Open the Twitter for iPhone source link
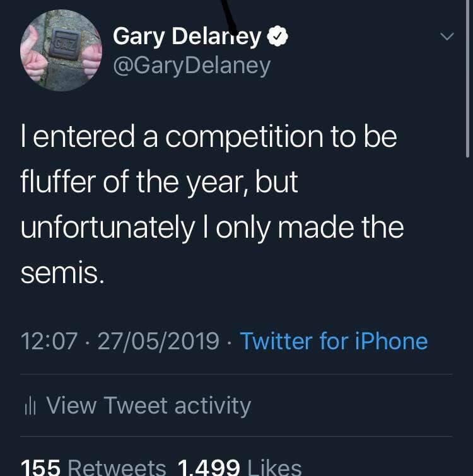473x476 pixels. (334, 341)
